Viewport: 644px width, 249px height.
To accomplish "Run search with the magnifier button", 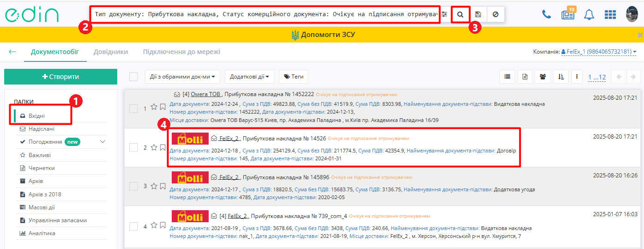I will point(460,14).
